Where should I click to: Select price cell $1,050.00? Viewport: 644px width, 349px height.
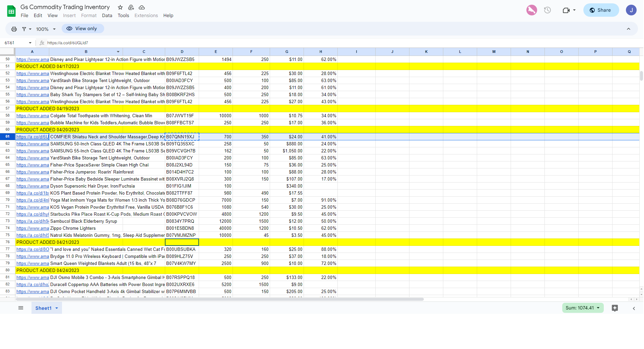point(287,151)
